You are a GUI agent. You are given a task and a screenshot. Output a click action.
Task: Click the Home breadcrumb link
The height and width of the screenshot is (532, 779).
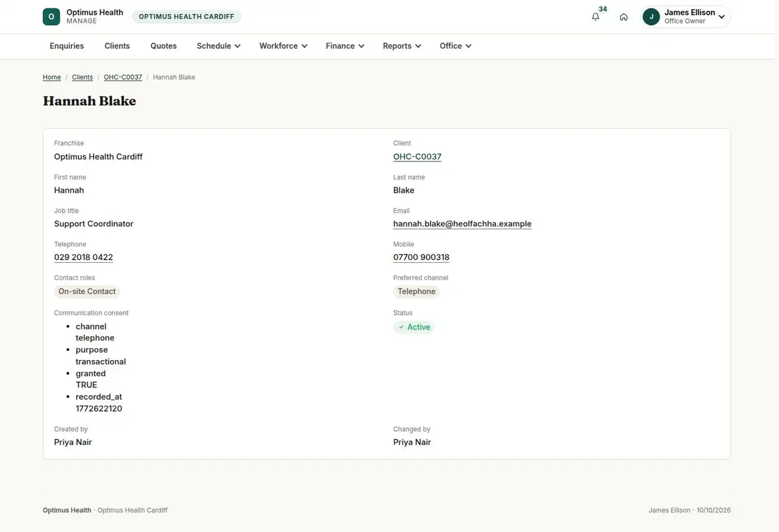[x=52, y=77]
